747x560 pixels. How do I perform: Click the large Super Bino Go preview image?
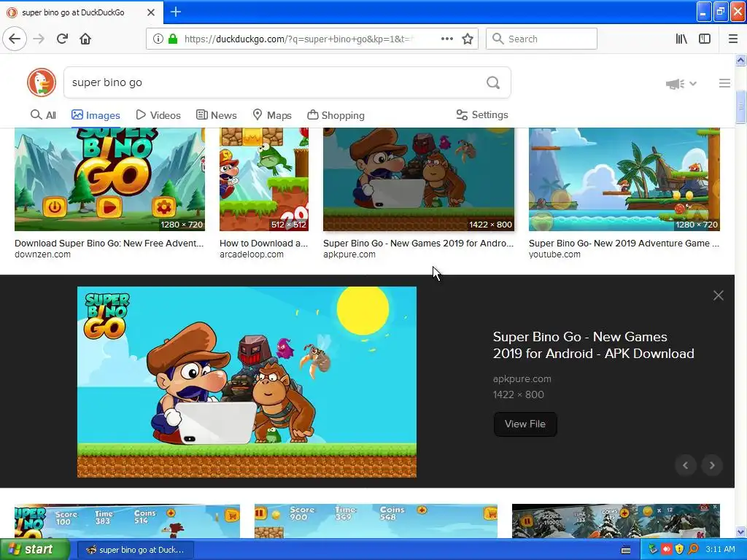tap(247, 382)
